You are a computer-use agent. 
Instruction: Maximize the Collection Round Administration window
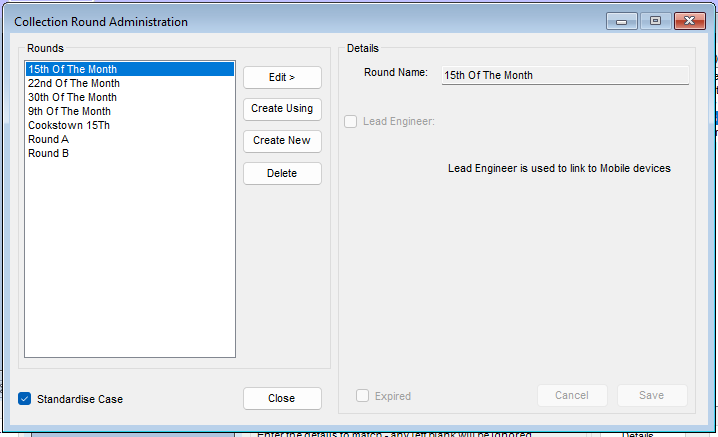pos(655,21)
